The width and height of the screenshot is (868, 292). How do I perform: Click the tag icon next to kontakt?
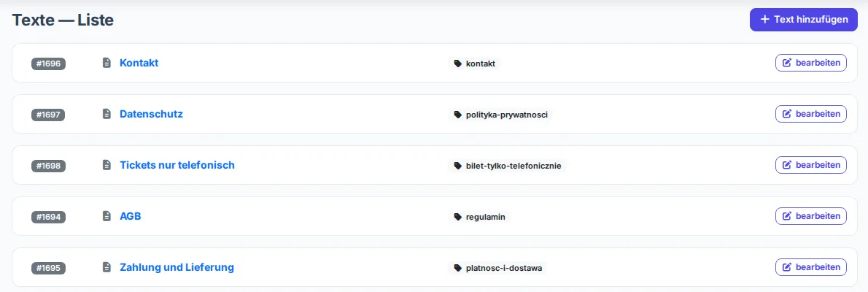tap(458, 64)
